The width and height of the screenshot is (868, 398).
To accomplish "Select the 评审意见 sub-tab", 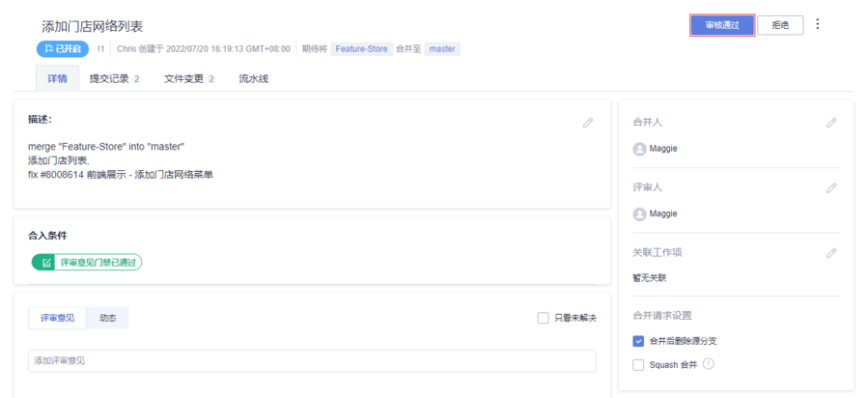I will (57, 318).
